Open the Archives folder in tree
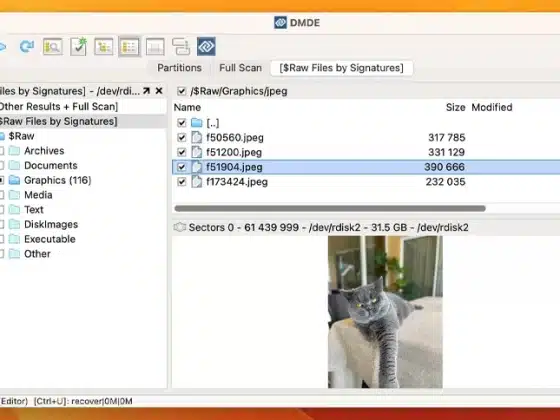This screenshot has width=560, height=420. 44,151
